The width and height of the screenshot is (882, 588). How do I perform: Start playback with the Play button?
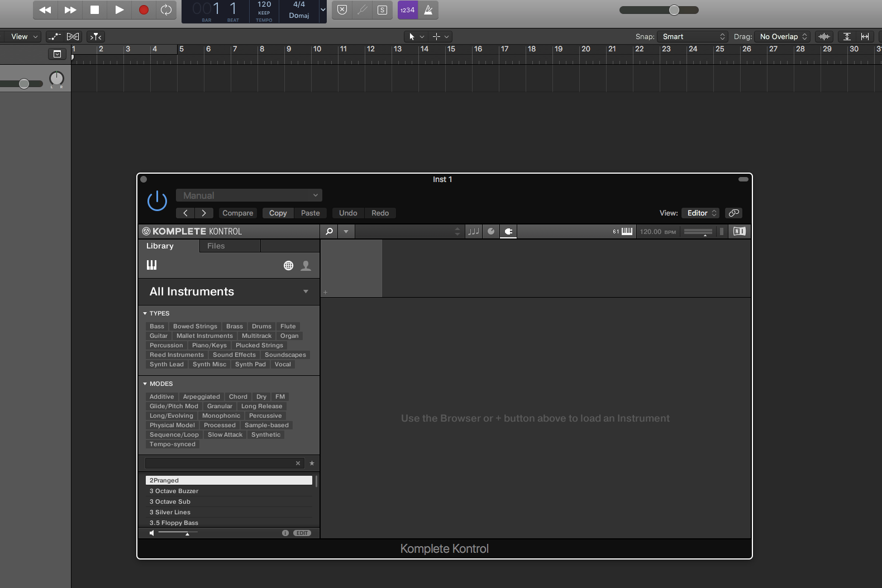[119, 10]
